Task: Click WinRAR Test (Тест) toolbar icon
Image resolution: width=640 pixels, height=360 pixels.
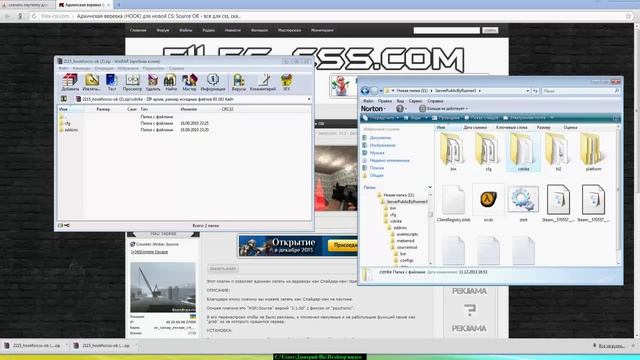Action: coord(111,82)
